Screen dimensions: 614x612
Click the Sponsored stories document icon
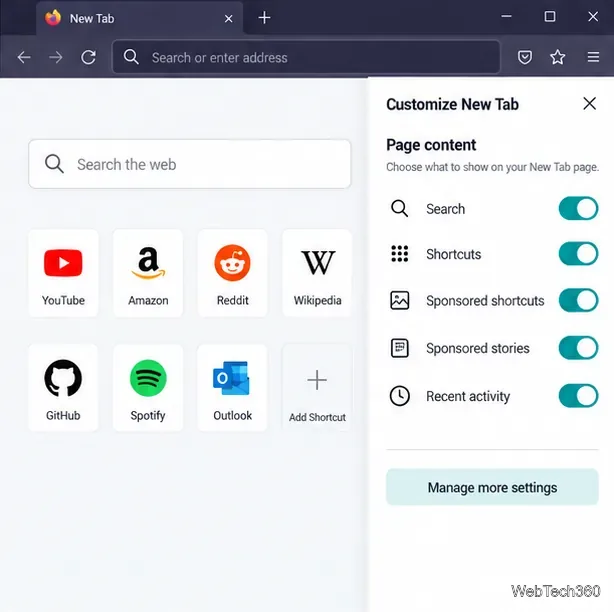click(x=399, y=348)
